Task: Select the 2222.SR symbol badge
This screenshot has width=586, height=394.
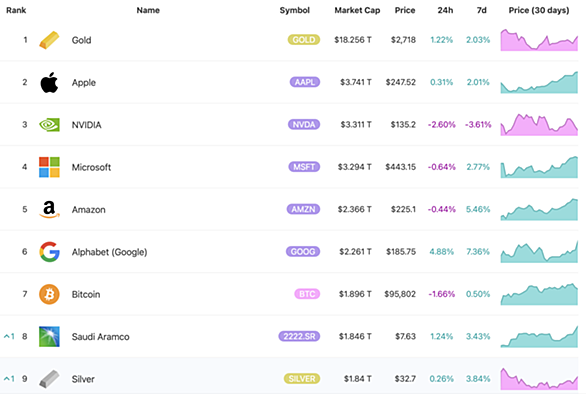Action: coord(299,336)
